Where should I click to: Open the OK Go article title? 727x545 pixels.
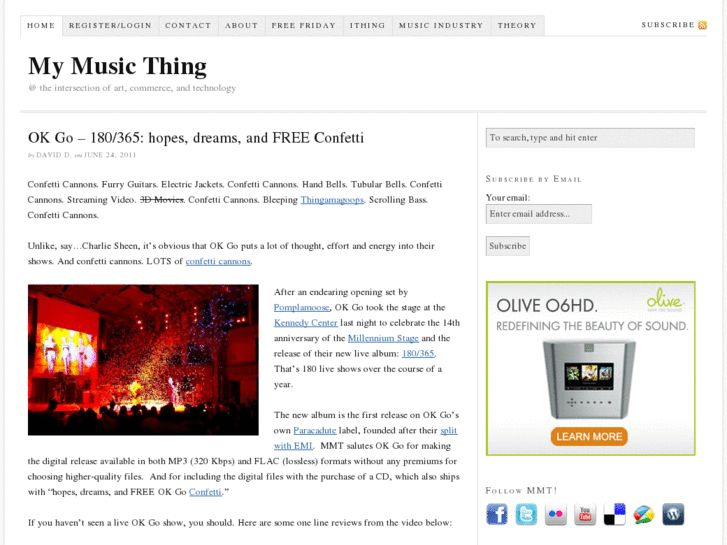(x=196, y=138)
